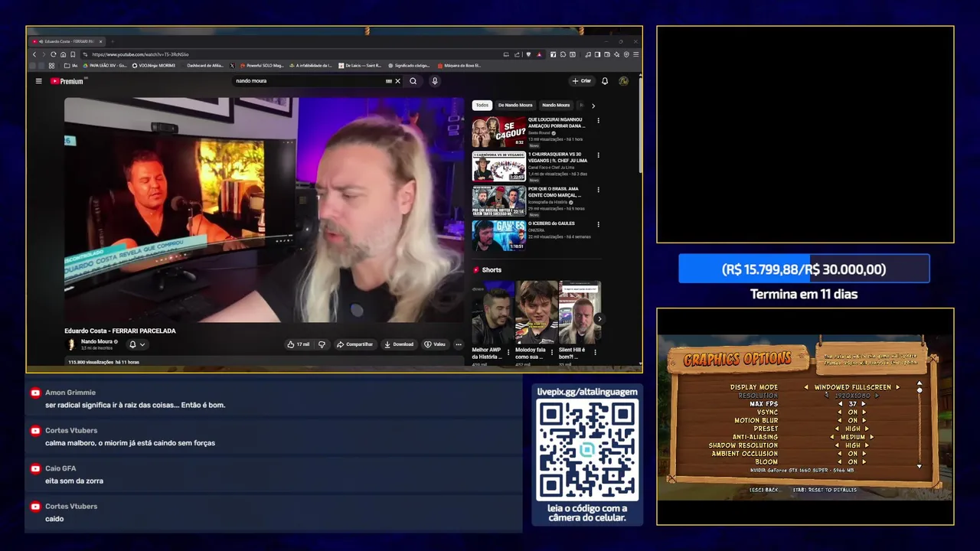
Task: Go back with the browser back arrow
Action: point(34,54)
